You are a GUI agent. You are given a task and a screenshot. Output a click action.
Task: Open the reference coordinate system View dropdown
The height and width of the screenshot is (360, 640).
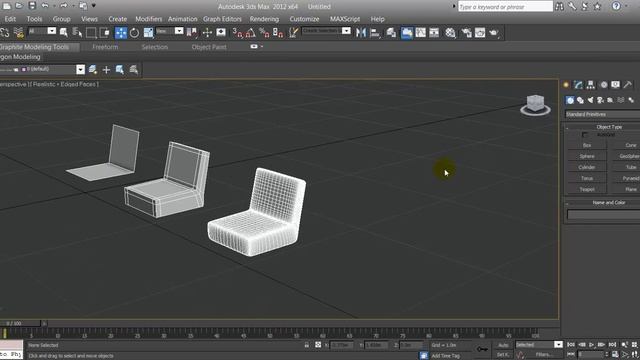point(169,31)
